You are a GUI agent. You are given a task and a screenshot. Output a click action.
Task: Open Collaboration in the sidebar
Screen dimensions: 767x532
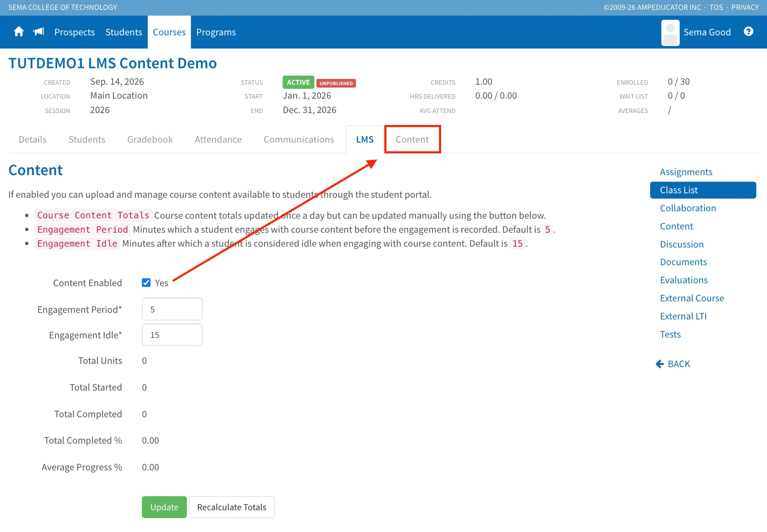click(688, 208)
